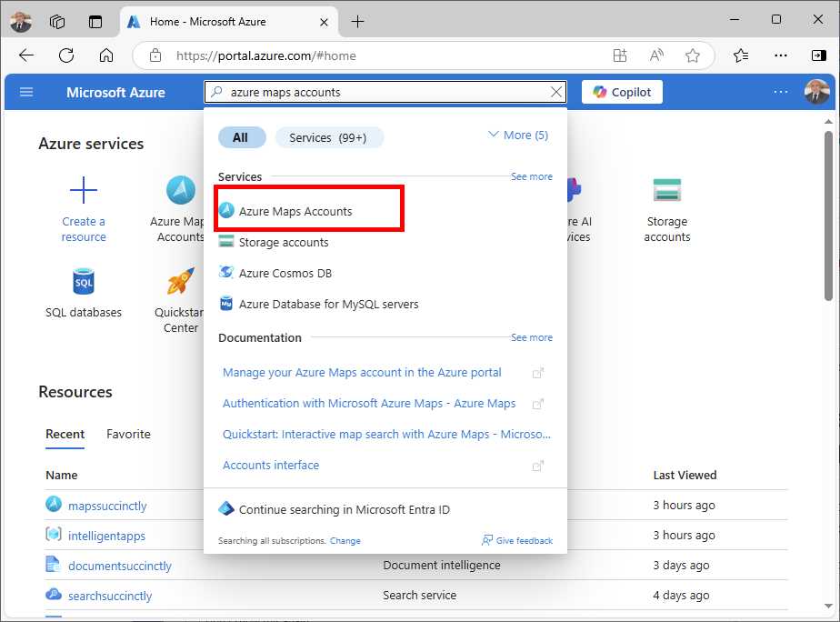Click See more next to Services
This screenshot has width=840, height=622.
point(531,176)
